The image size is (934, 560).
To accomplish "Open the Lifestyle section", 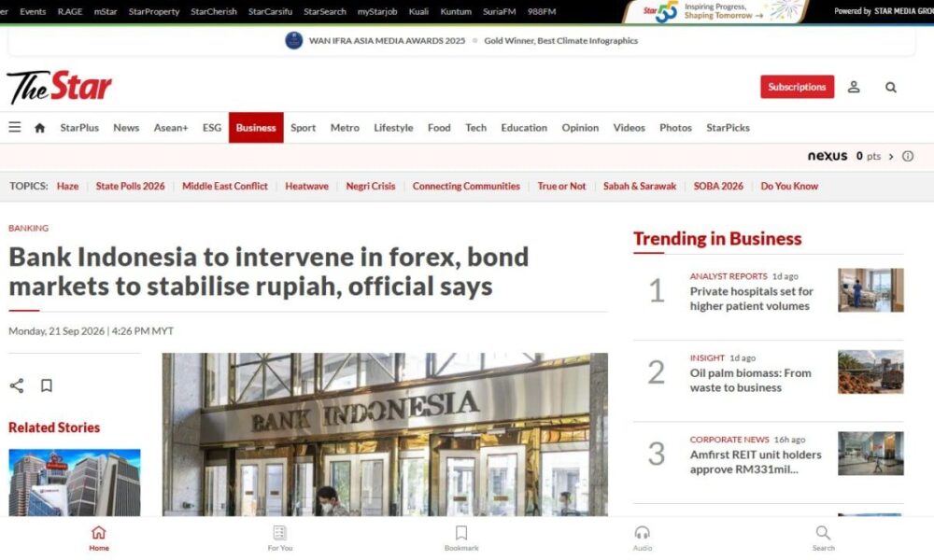I will 393,127.
